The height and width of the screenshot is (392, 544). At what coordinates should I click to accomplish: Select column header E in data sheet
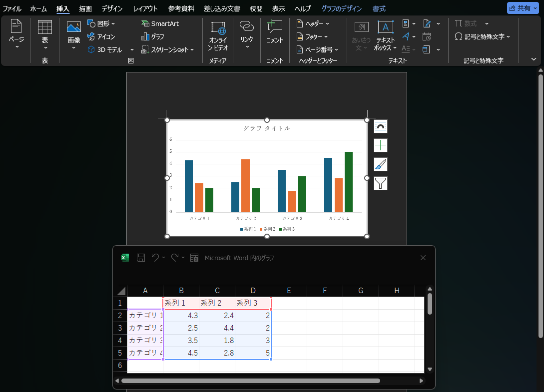(x=289, y=291)
